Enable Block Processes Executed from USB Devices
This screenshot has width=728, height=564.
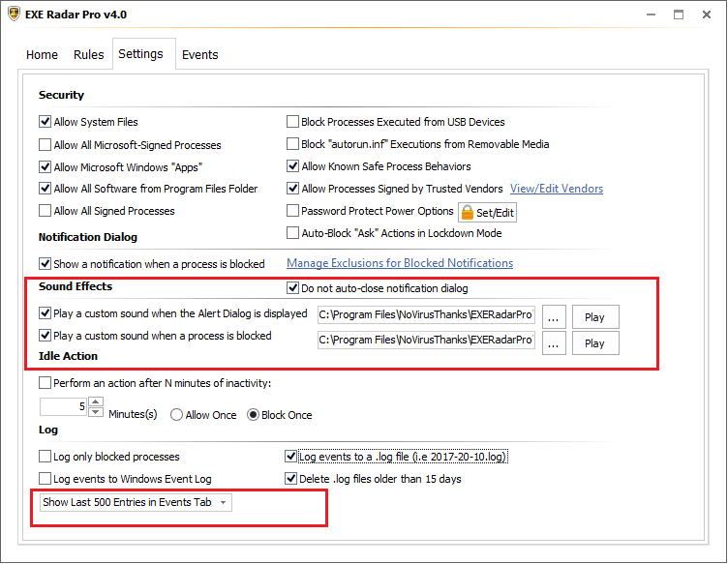[293, 122]
